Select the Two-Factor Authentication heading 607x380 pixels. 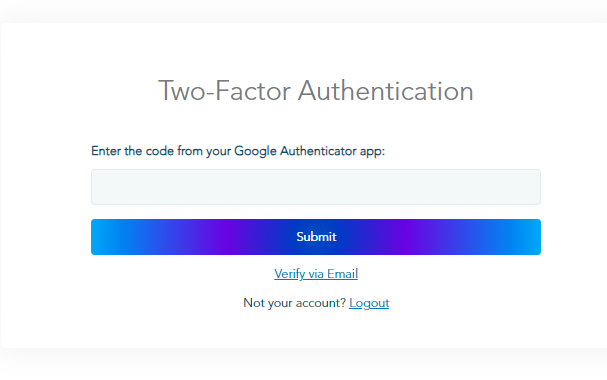pyautogui.click(x=316, y=91)
